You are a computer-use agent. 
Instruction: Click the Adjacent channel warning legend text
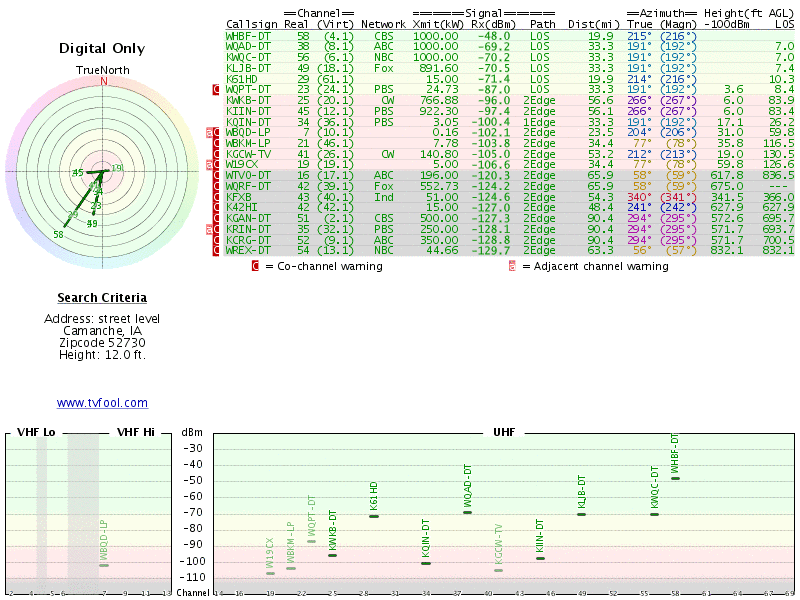[601, 266]
